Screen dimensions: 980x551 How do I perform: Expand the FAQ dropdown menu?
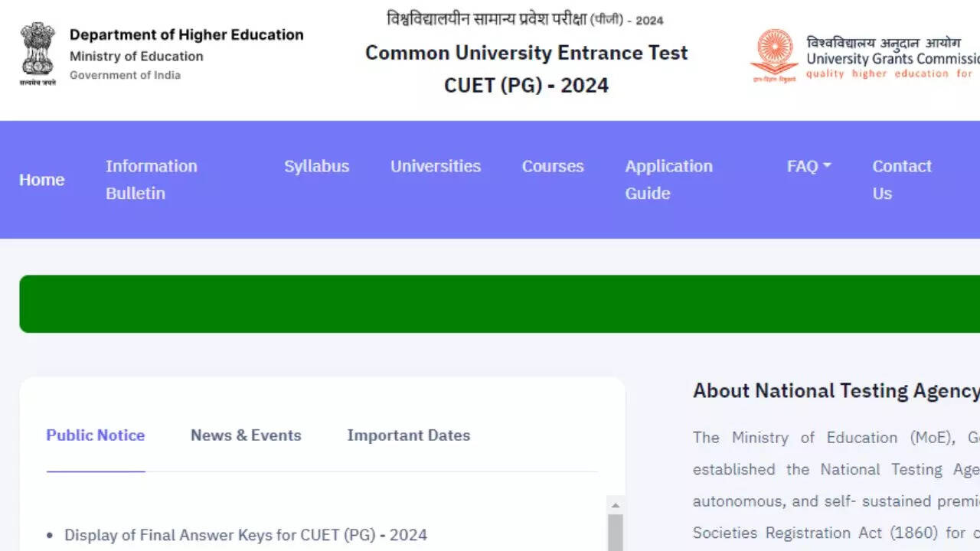point(808,166)
